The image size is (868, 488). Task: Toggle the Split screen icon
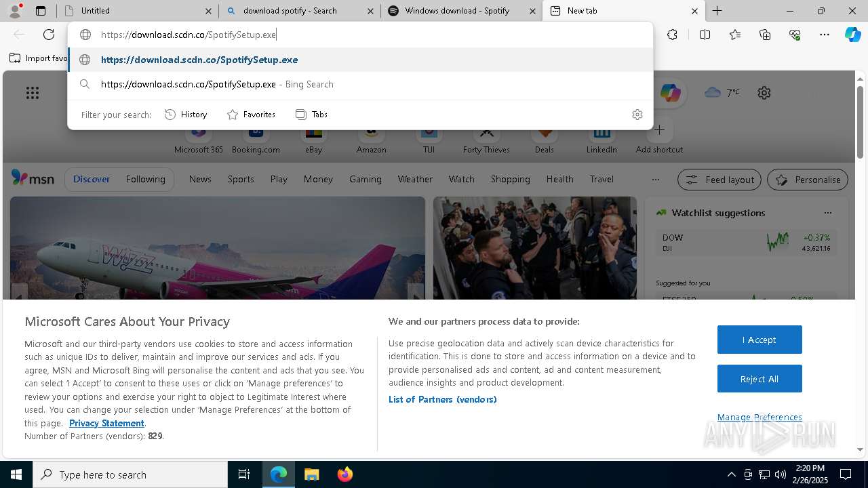pyautogui.click(x=705, y=35)
